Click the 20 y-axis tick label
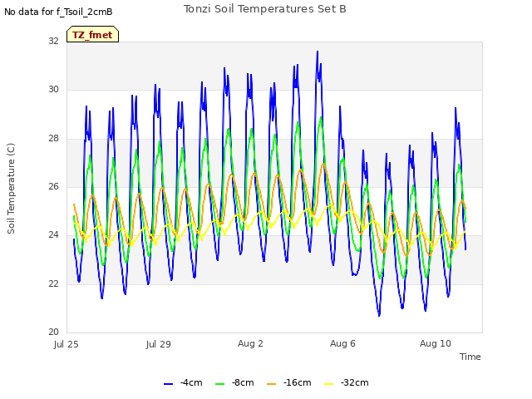Image resolution: width=532 pixels, height=399 pixels. (x=53, y=332)
